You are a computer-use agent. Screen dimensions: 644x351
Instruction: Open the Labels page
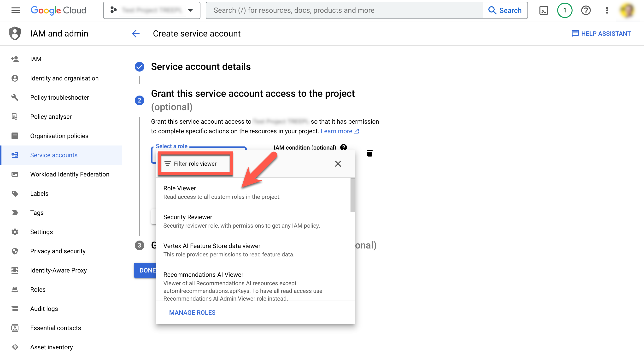pos(61,194)
